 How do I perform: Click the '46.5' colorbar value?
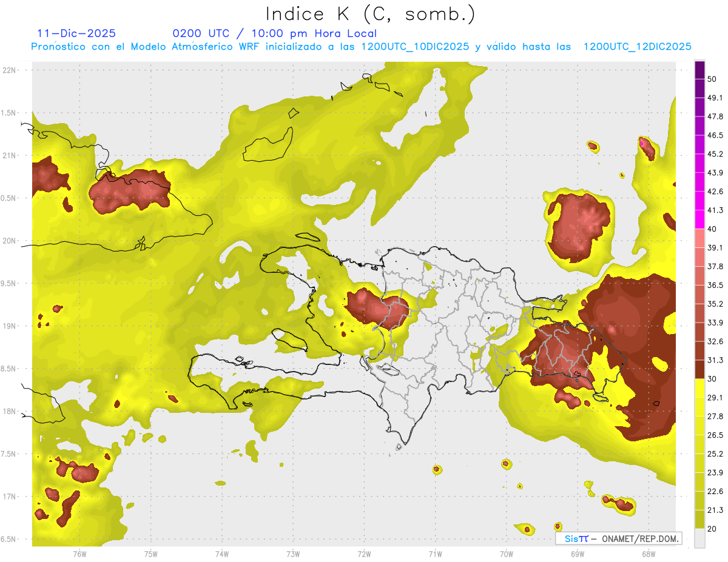pos(715,135)
